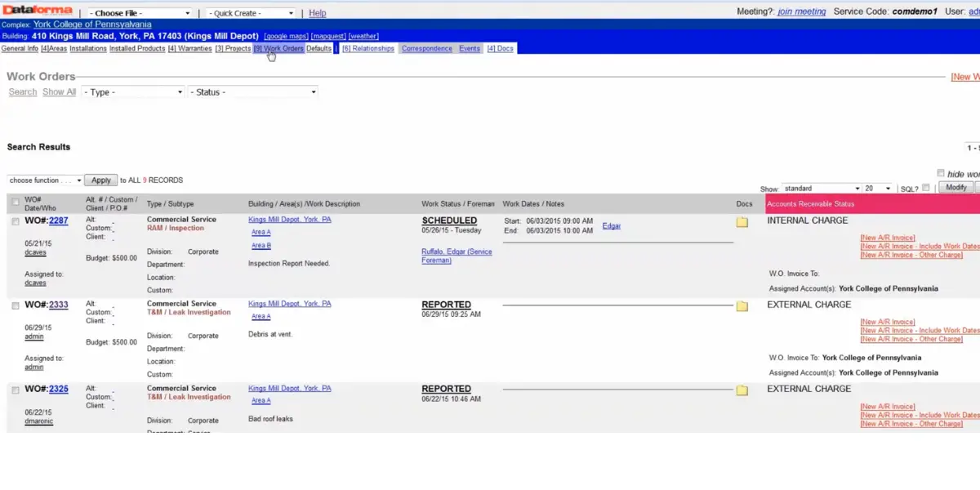
Task: Click the 'Inspection Report Needed.' description
Action: pyautogui.click(x=289, y=264)
